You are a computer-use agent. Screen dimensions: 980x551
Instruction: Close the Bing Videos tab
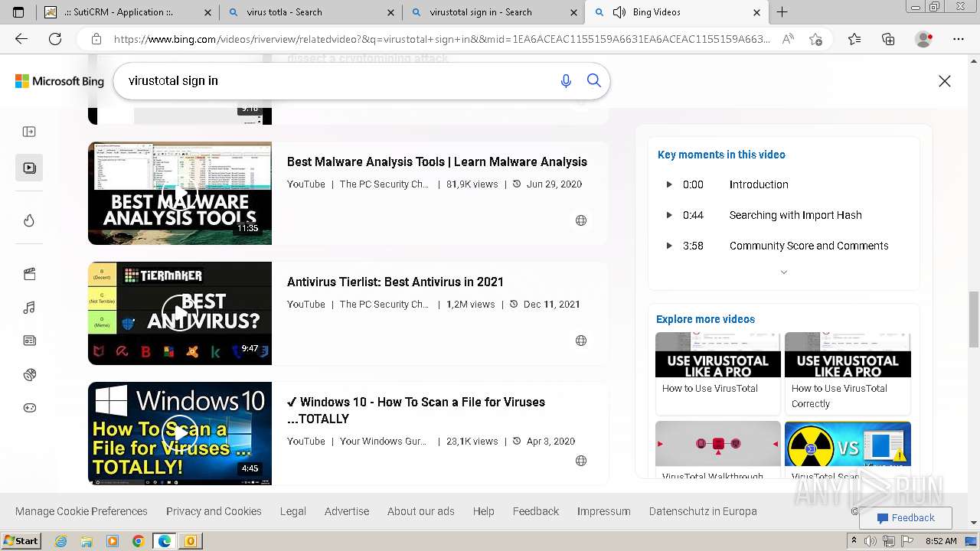coord(756,12)
